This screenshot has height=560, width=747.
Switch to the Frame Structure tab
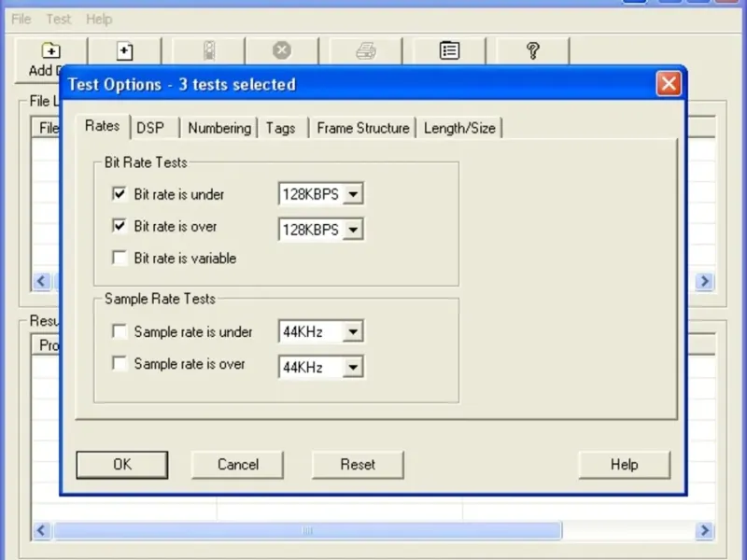362,128
